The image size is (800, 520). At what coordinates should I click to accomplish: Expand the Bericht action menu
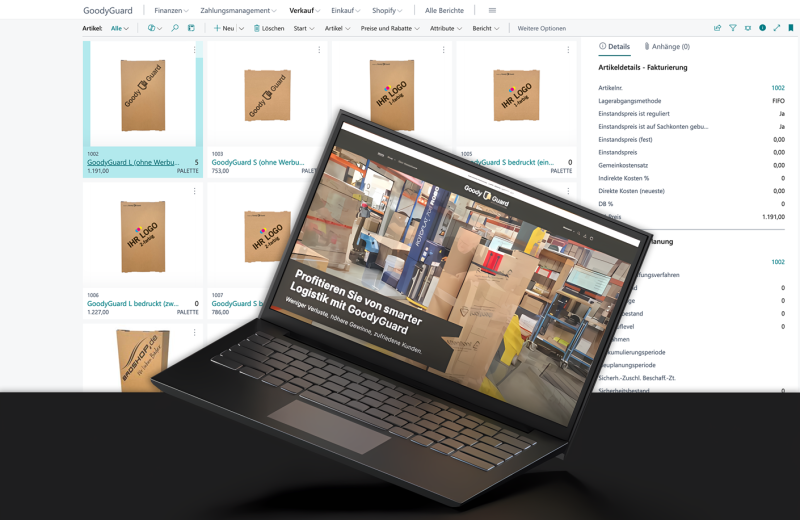coord(486,29)
